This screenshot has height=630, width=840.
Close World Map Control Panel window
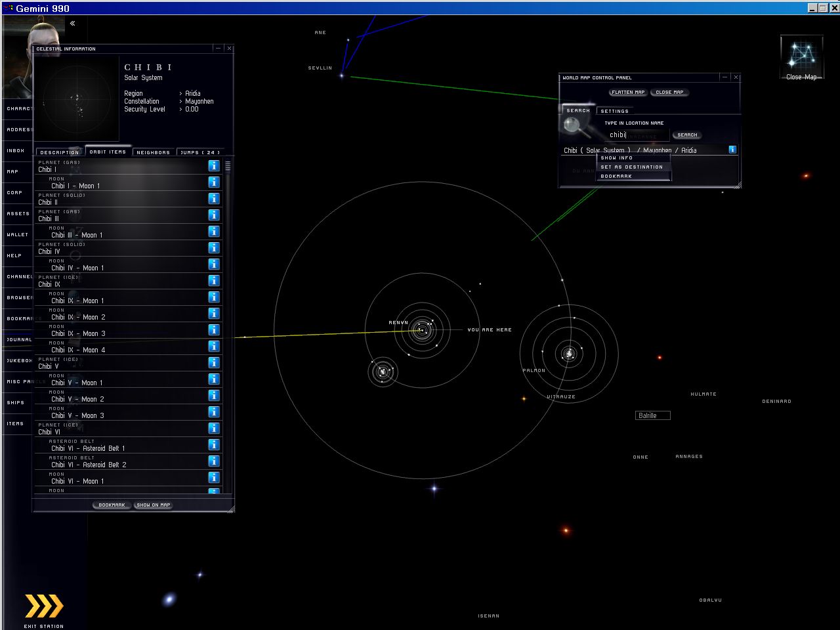tap(736, 77)
